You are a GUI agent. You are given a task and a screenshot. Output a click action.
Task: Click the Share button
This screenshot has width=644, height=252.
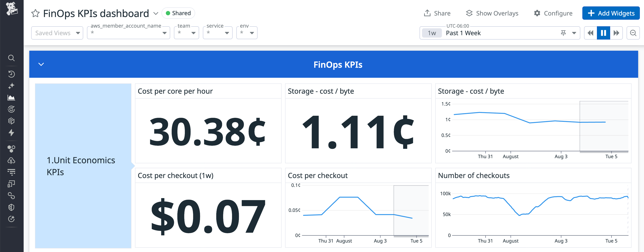(x=437, y=13)
